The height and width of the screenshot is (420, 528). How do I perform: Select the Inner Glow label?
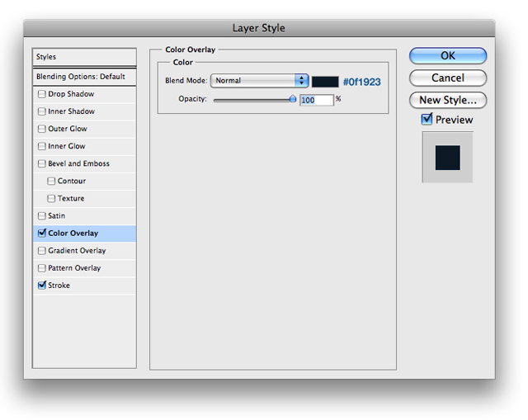coord(67,146)
